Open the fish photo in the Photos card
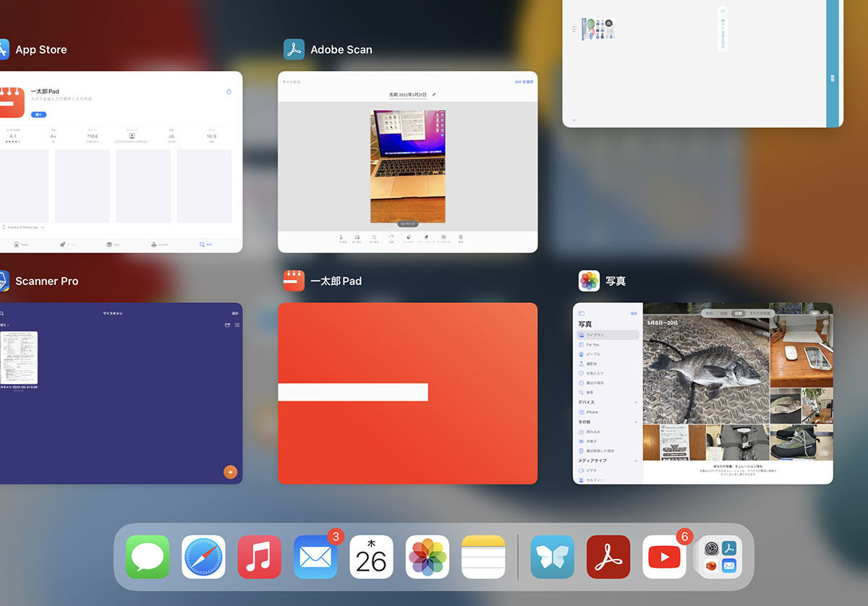 pyautogui.click(x=705, y=370)
